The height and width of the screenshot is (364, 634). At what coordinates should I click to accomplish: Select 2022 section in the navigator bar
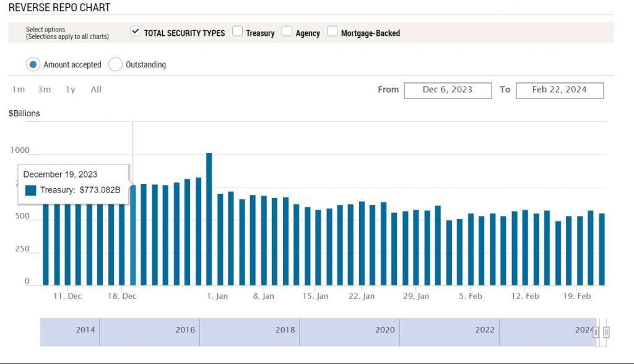(485, 331)
